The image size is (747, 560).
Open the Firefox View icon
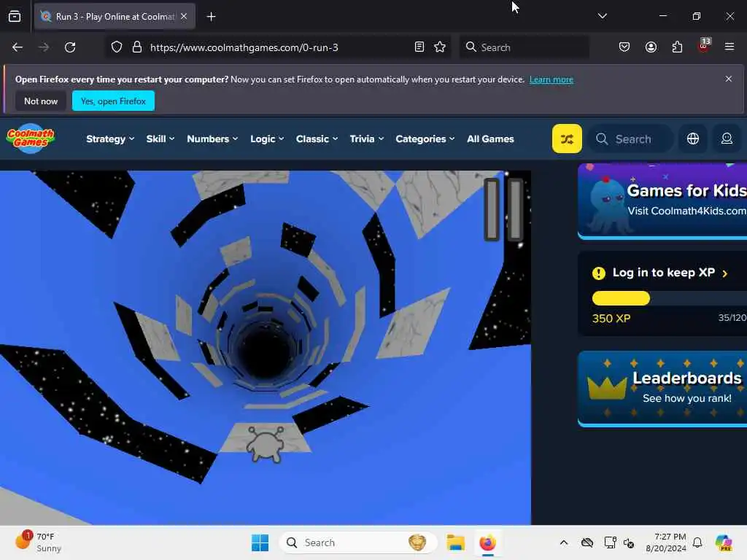click(15, 16)
